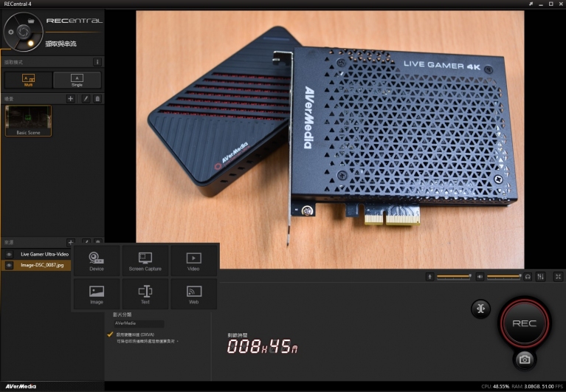Screen dimensions: 566x392
Task: Edit the selected source pencil icon
Action: click(x=86, y=241)
